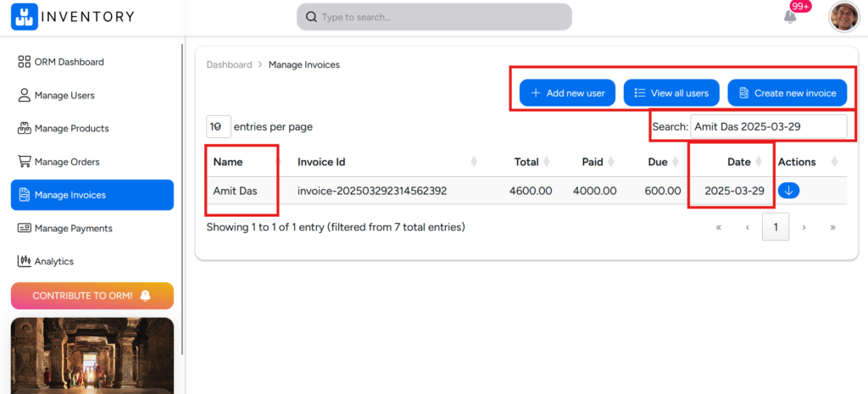This screenshot has height=394, width=868.
Task: Select Manage Invoices in sidebar
Action: pyautogui.click(x=92, y=195)
